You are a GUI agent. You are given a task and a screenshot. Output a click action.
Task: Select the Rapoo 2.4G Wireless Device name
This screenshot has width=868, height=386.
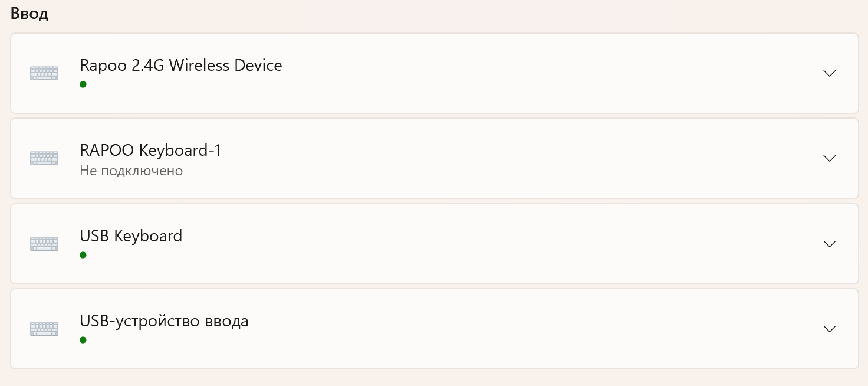[180, 65]
